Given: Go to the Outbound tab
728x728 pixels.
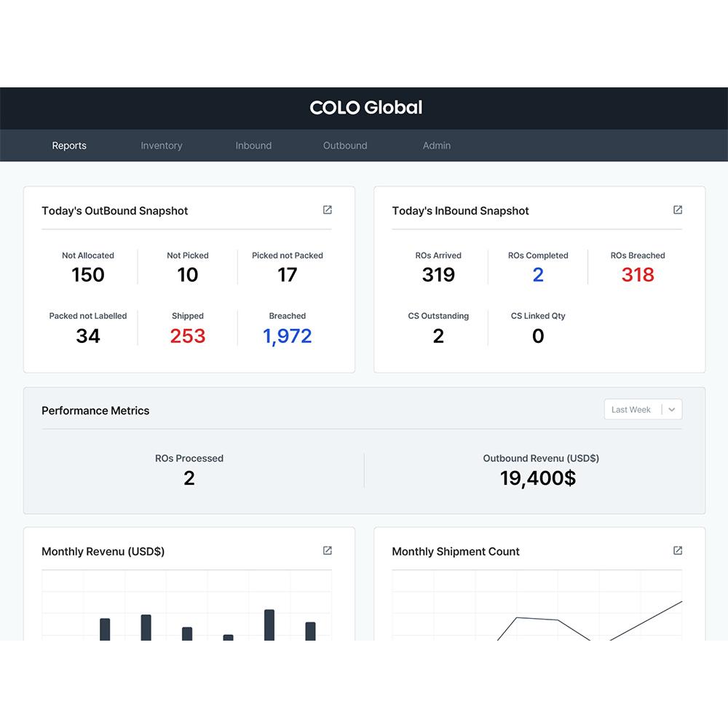Looking at the screenshot, I should [x=345, y=145].
